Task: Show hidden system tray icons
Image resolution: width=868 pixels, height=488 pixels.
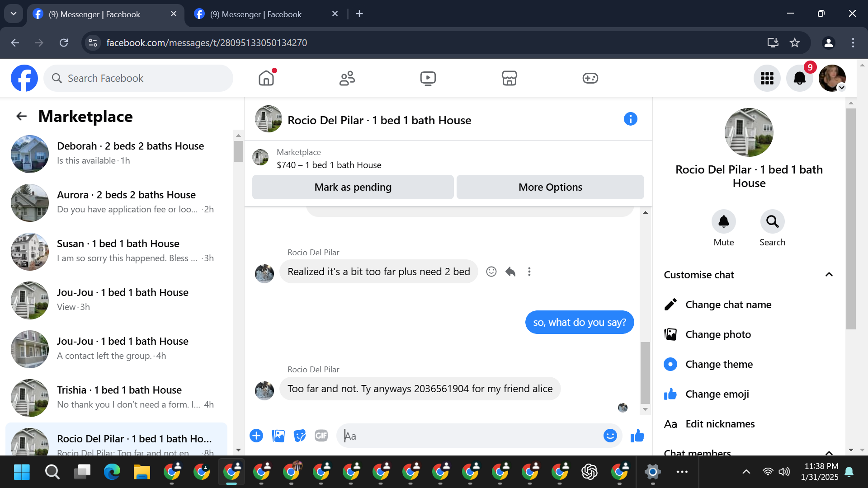Action: [746, 472]
